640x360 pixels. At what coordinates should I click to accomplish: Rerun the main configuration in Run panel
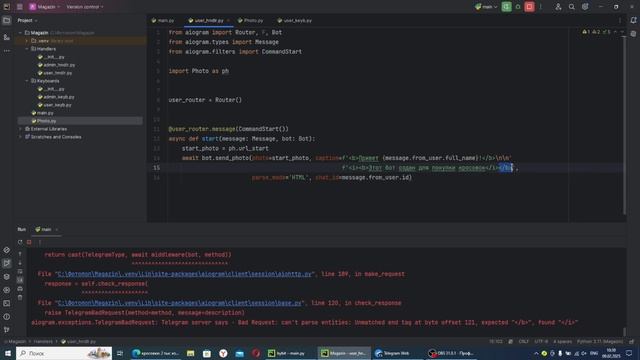pos(20,242)
